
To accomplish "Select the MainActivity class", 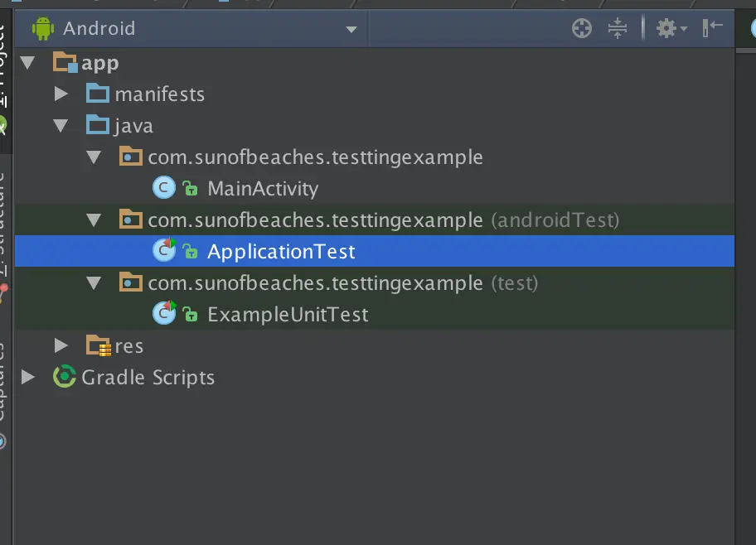I will click(x=262, y=189).
